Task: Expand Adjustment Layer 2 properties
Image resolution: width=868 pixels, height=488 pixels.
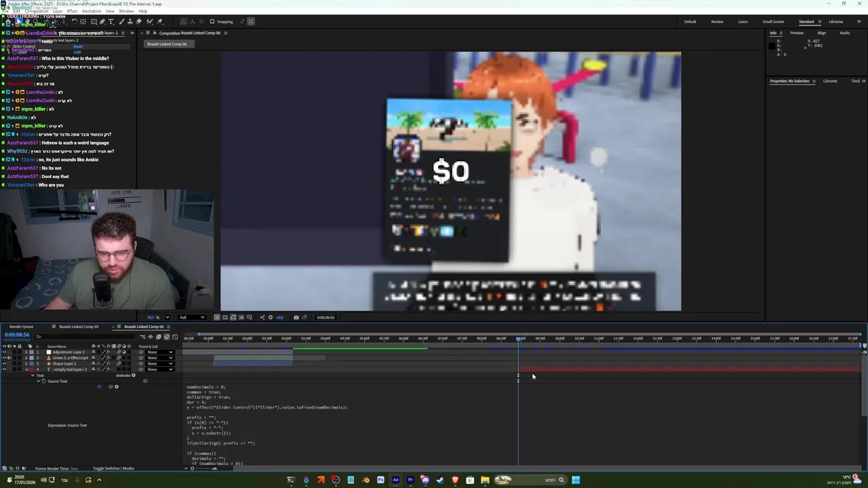Action: tap(26, 352)
